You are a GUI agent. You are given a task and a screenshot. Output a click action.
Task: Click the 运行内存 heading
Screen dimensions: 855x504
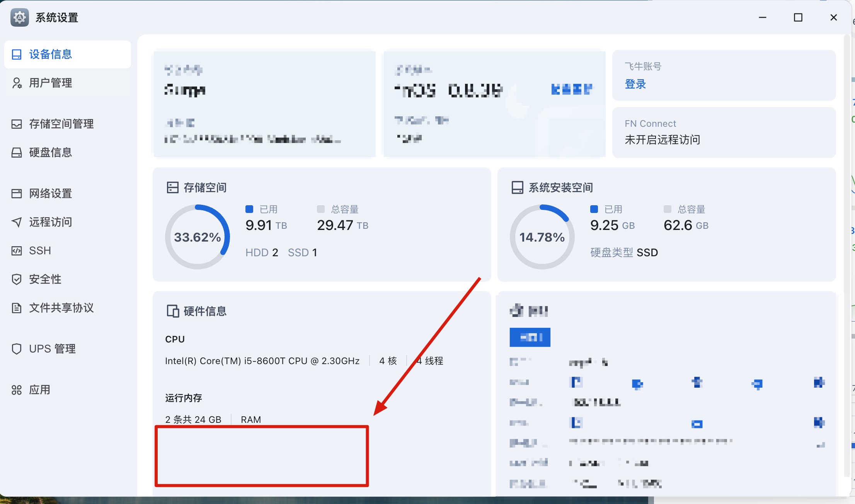tap(184, 398)
